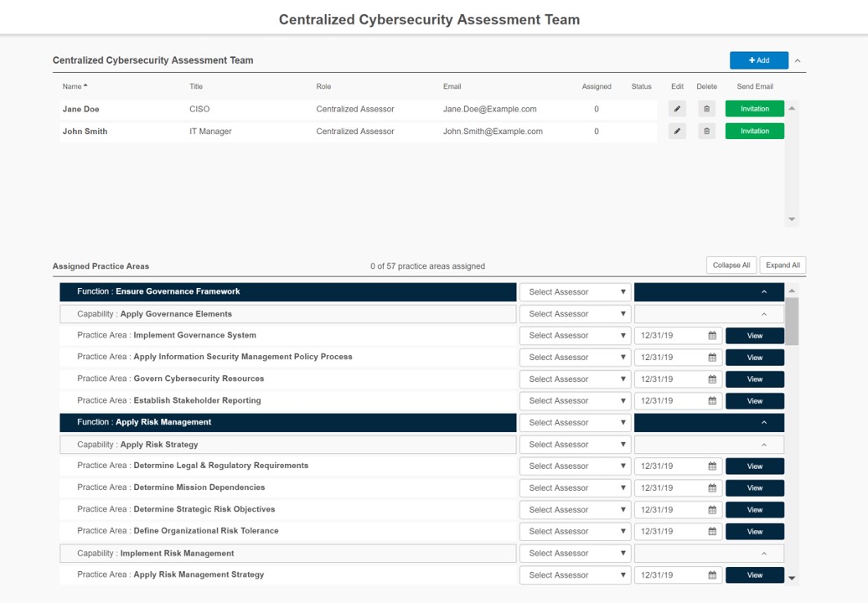Open Select Assessor dropdown for Establish Stakeholder Reporting

(576, 401)
